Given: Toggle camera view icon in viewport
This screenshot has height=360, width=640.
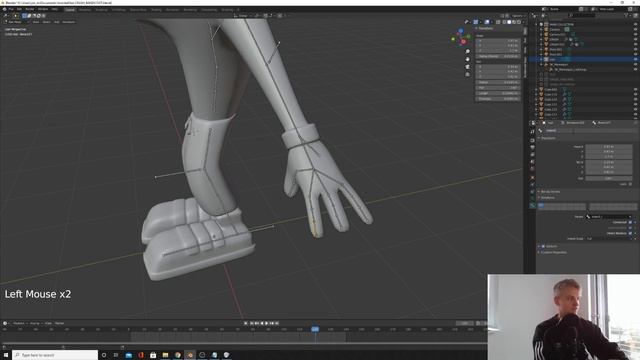Looking at the screenshot, I should point(467,67).
